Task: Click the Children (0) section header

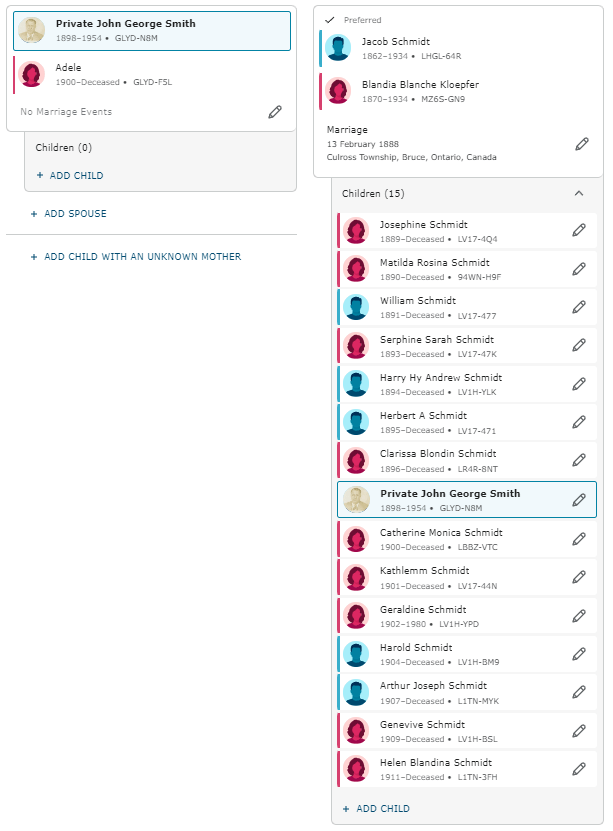Action: coord(64,147)
